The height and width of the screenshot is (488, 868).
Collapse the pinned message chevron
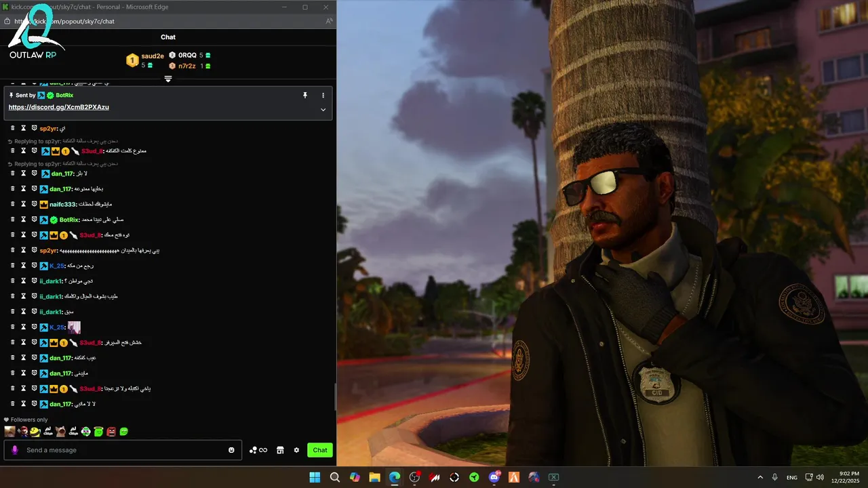coord(323,110)
